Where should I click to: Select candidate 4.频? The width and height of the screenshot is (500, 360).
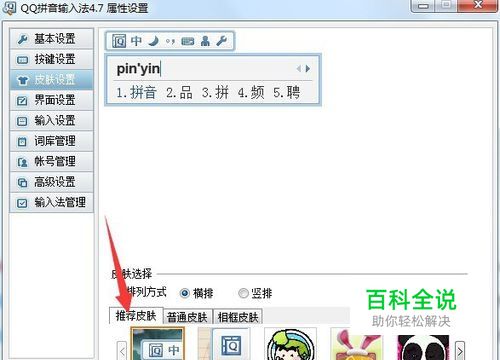[251, 92]
